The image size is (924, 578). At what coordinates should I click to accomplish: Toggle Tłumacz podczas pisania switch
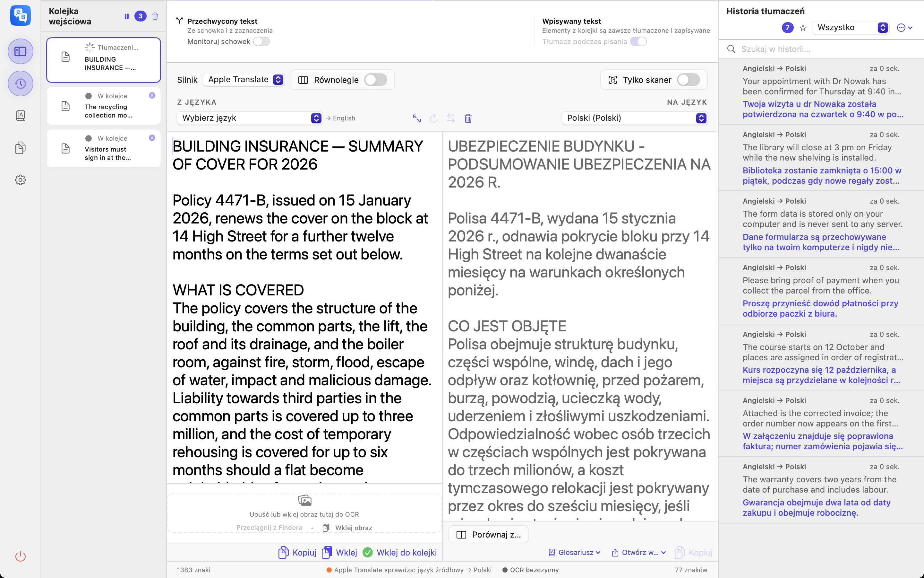click(638, 41)
